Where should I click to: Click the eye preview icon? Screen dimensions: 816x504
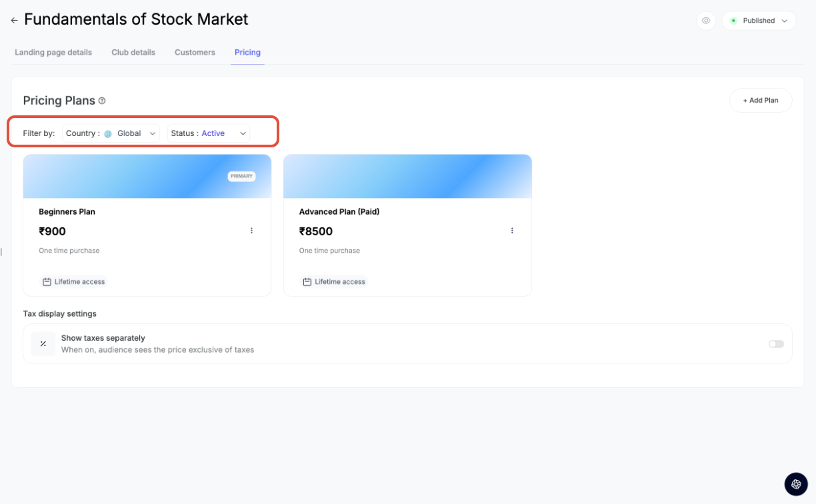(706, 21)
